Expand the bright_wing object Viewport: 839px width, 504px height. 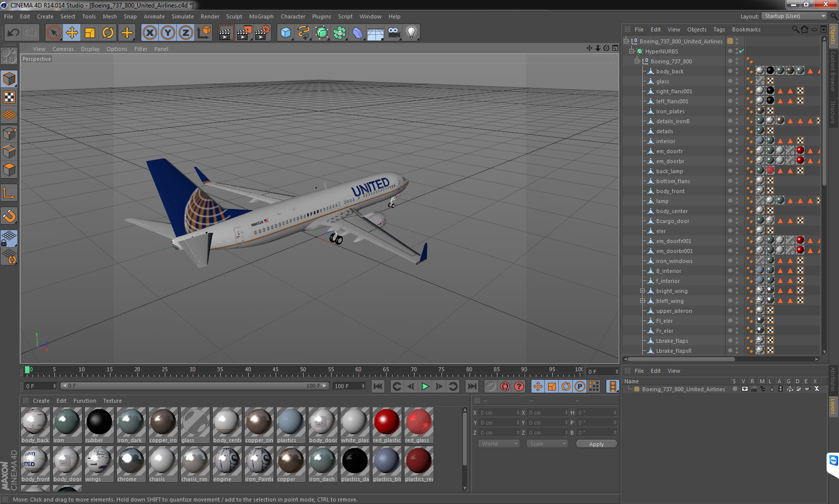tap(643, 290)
